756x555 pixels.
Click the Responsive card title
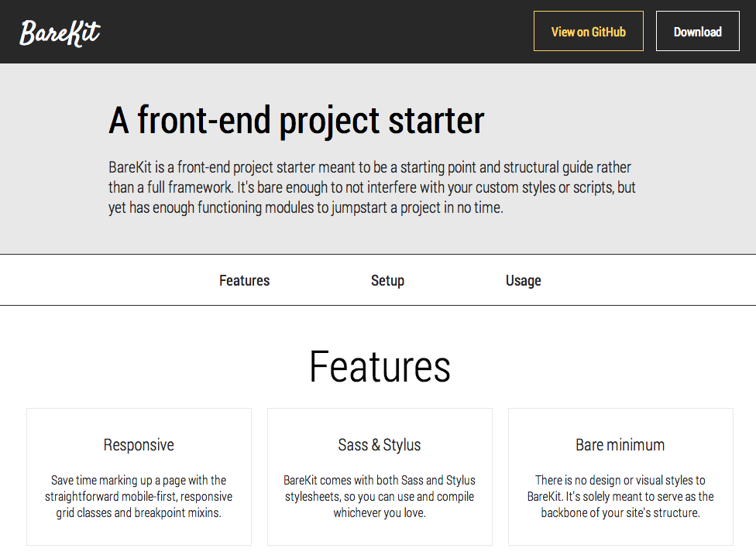coord(139,444)
